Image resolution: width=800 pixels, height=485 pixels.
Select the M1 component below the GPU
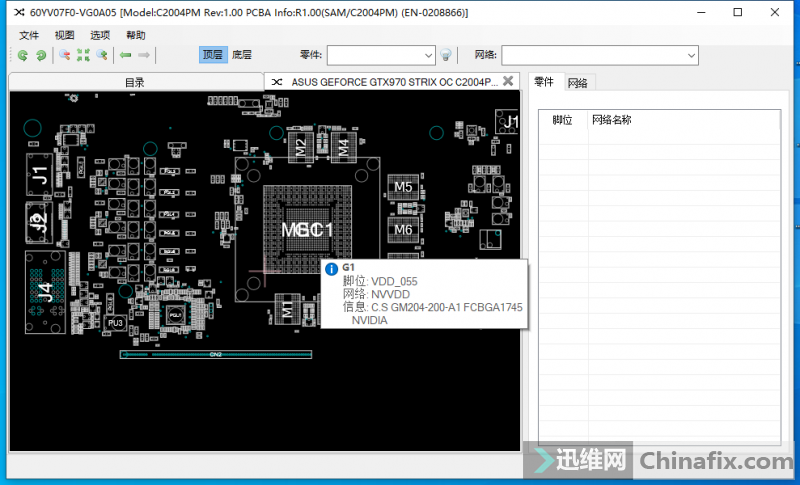(287, 309)
